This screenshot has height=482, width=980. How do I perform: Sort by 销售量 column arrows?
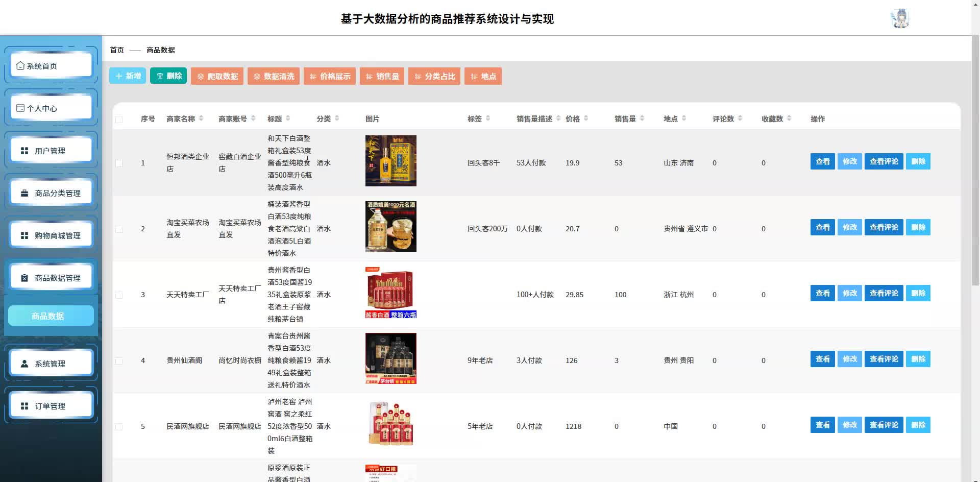coord(642,118)
